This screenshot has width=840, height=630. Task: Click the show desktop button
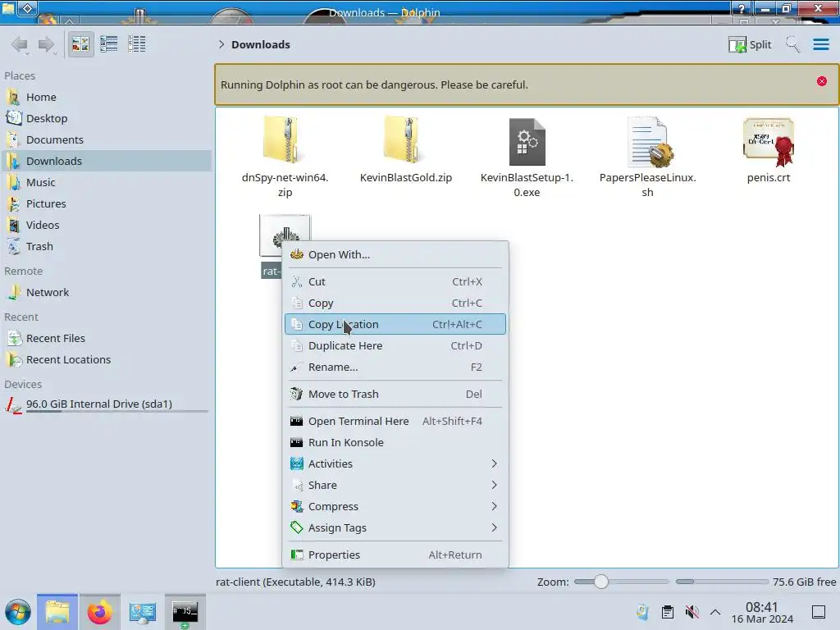[819, 612]
